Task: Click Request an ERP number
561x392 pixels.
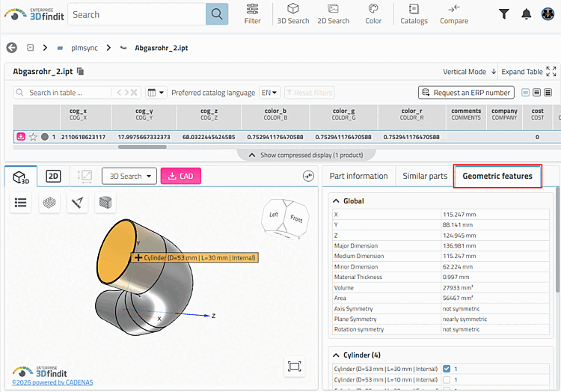Action: click(x=466, y=93)
